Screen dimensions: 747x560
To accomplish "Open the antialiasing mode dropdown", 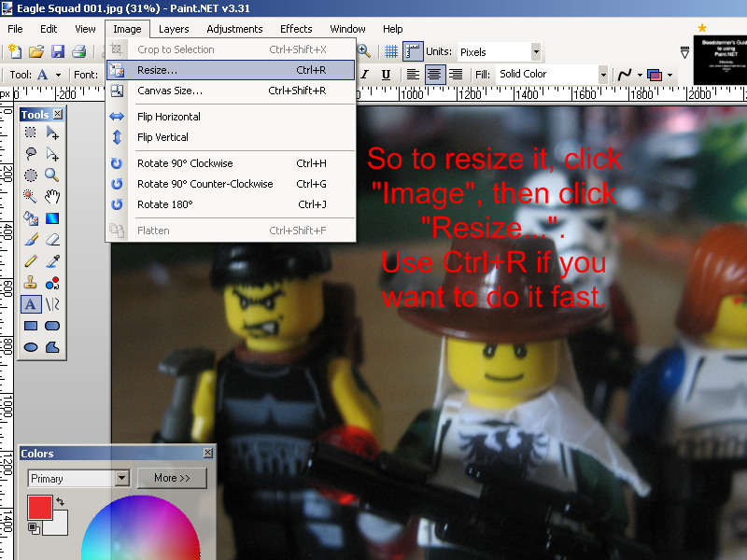I will pyautogui.click(x=640, y=75).
